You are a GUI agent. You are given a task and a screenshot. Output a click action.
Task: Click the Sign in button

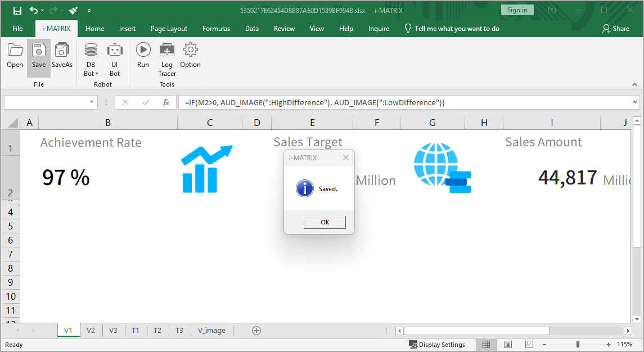(x=517, y=10)
